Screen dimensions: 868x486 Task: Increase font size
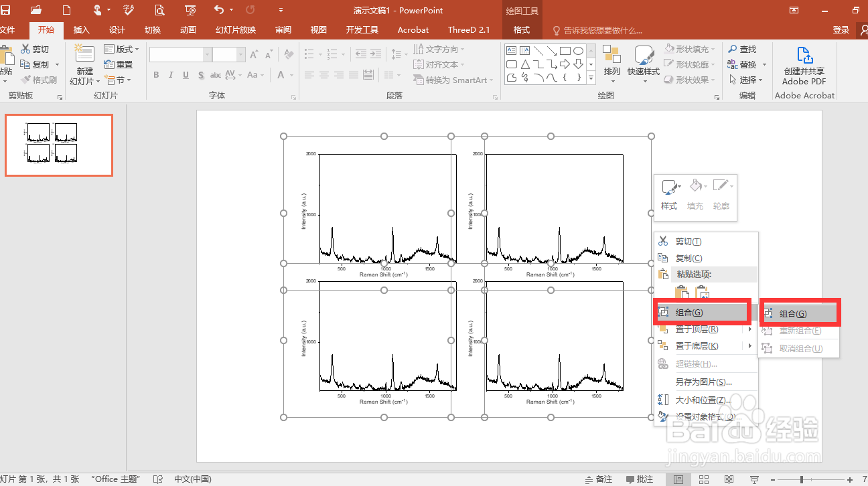click(254, 54)
